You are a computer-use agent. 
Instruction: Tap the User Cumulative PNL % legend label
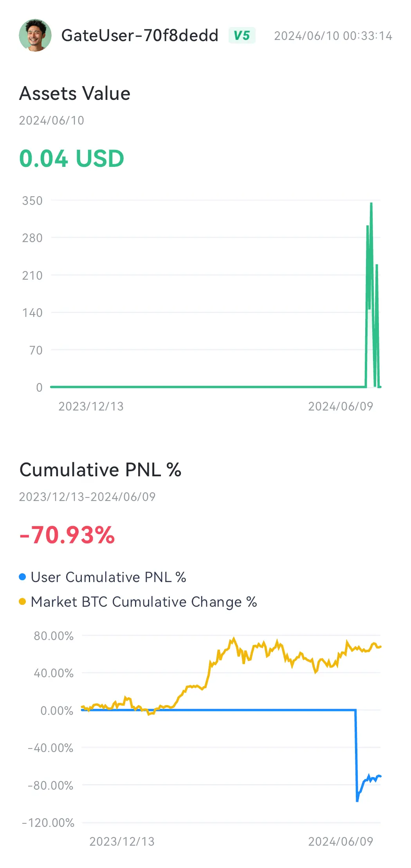coord(108,577)
